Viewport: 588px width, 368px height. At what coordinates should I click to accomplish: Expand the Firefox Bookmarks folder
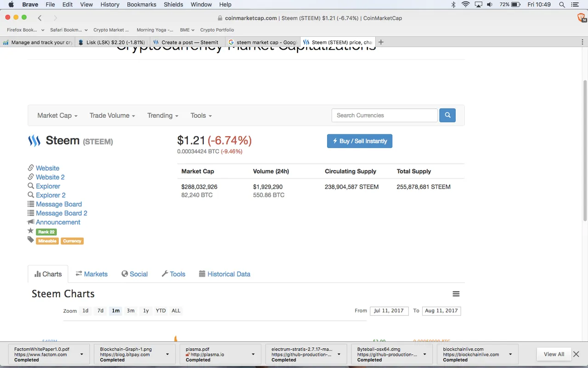(x=25, y=30)
